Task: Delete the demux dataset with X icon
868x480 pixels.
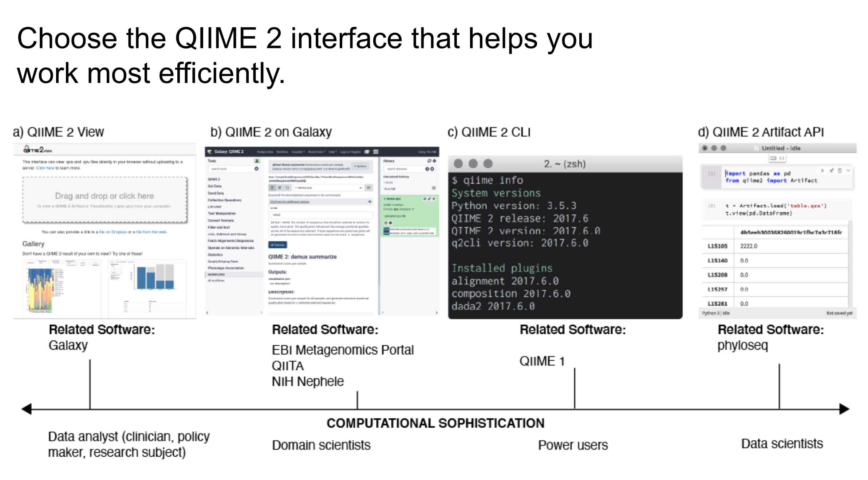Action: (434, 199)
